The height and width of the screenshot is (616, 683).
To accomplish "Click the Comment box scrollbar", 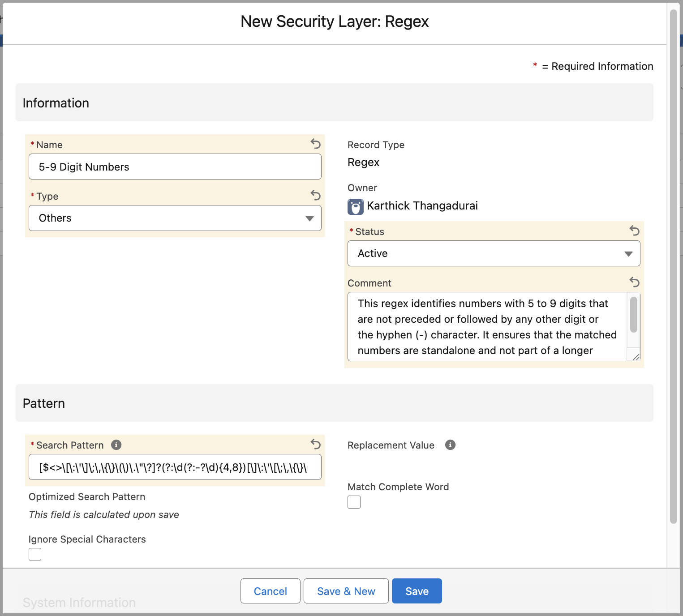I will (633, 316).
